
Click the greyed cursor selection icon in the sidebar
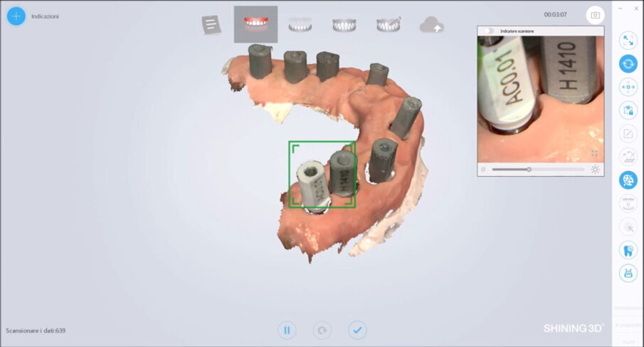(628, 227)
